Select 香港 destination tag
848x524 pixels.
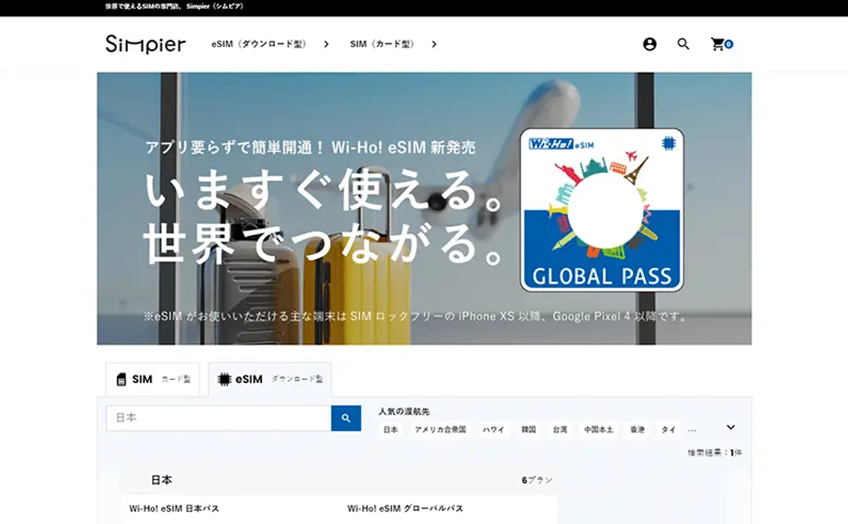(637, 429)
